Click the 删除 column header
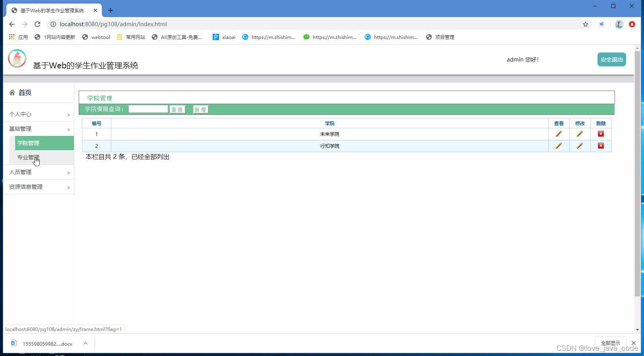This screenshot has height=356, width=644. 601,123
